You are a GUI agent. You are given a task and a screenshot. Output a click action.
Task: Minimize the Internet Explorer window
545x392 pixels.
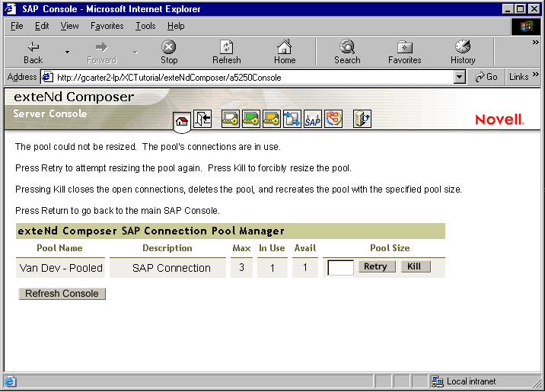508,8
